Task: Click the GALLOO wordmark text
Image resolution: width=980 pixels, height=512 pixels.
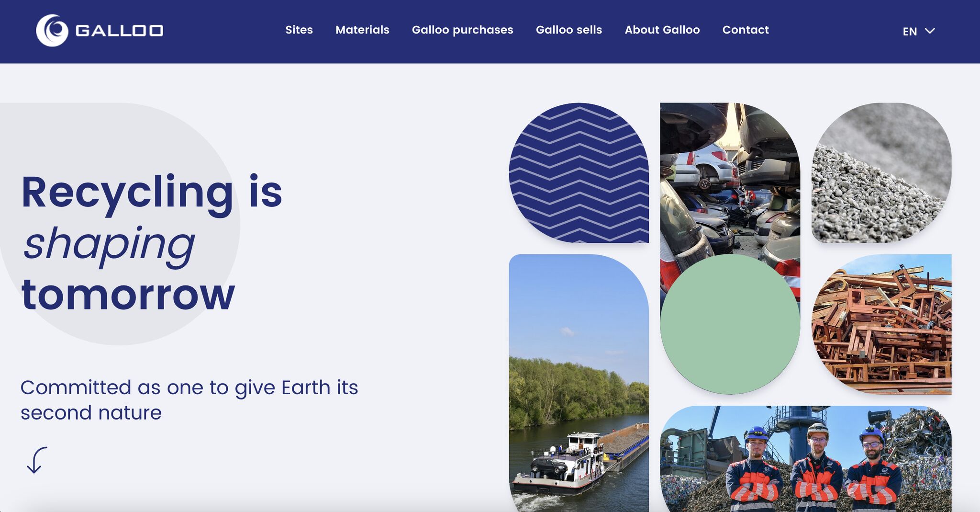Action: click(119, 31)
